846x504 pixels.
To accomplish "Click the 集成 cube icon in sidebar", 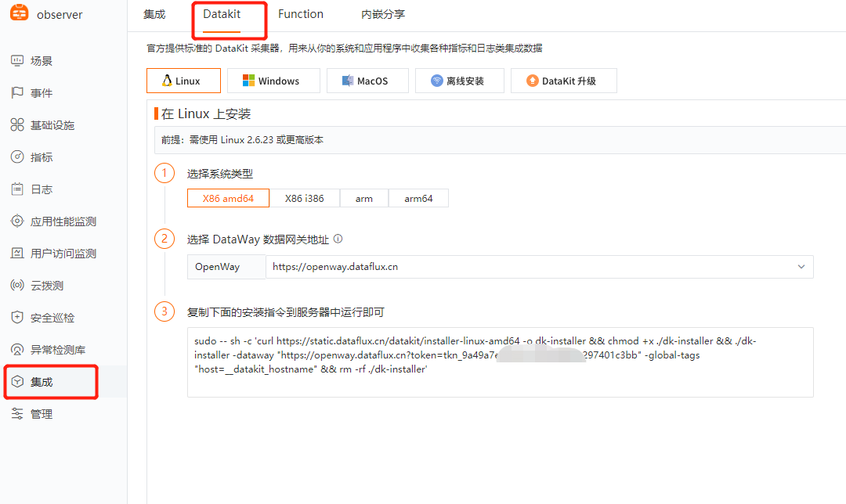I will click(x=17, y=382).
